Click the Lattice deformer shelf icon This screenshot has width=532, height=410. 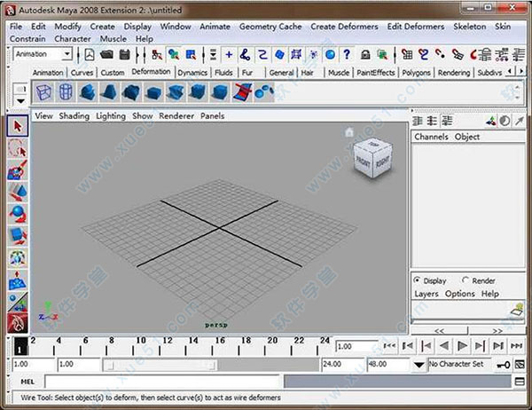[43, 92]
